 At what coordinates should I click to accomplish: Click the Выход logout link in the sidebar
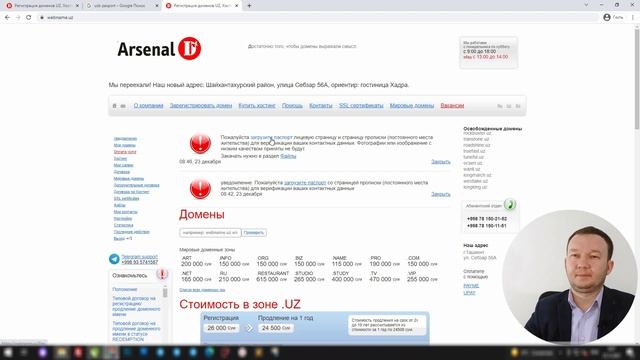click(119, 239)
